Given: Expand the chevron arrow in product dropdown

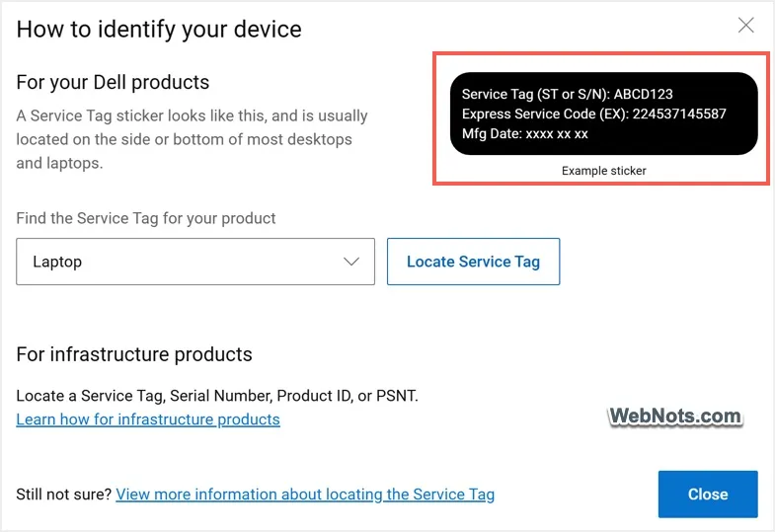Looking at the screenshot, I should coord(351,262).
